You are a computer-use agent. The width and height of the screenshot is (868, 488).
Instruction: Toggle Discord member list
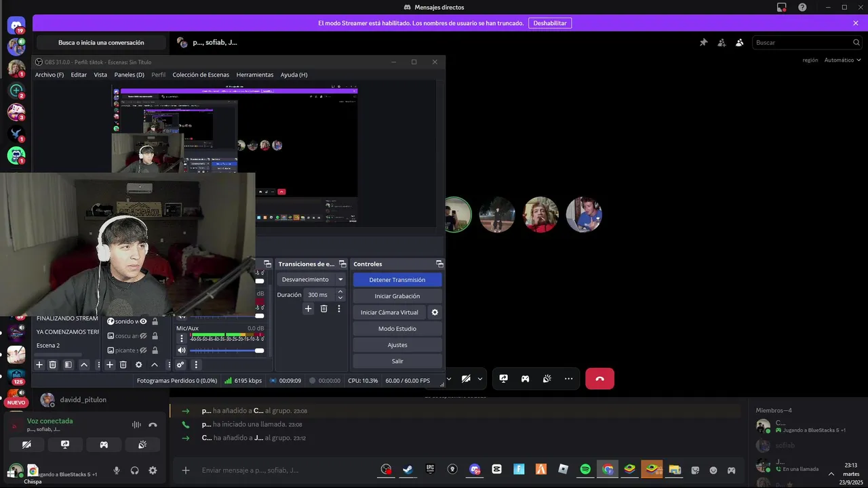[x=740, y=42]
